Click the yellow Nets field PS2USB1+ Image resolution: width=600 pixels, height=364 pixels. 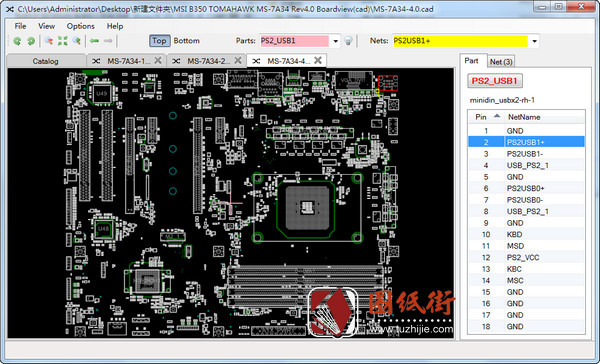460,41
